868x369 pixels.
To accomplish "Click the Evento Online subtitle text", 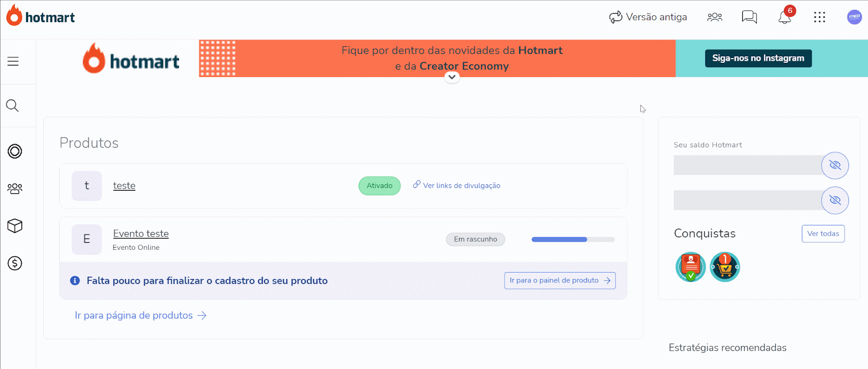I will pos(136,248).
